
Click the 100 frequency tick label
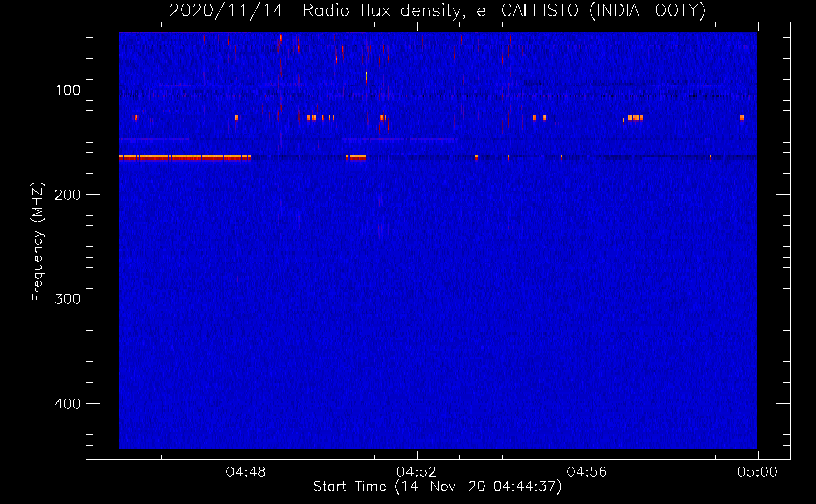(x=68, y=90)
